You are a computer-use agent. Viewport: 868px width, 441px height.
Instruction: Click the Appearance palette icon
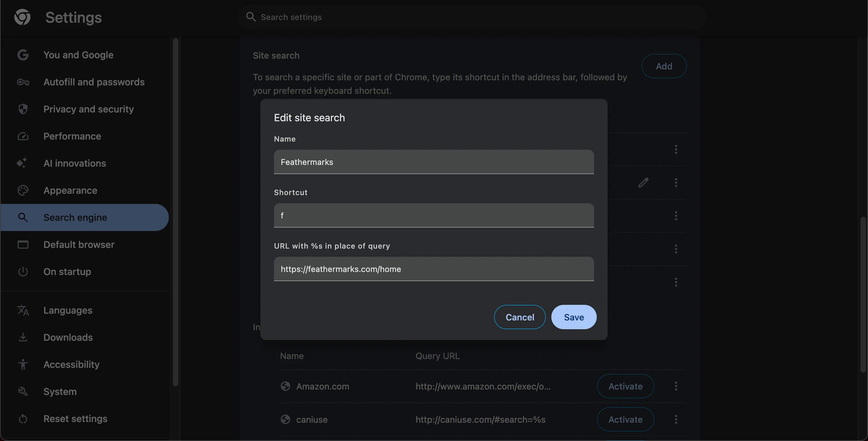23,190
